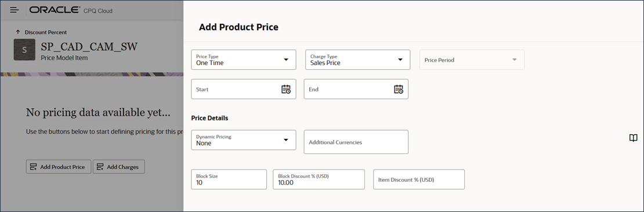Click the End date field
The width and height of the screenshot is (644, 212).
pyautogui.click(x=356, y=89)
